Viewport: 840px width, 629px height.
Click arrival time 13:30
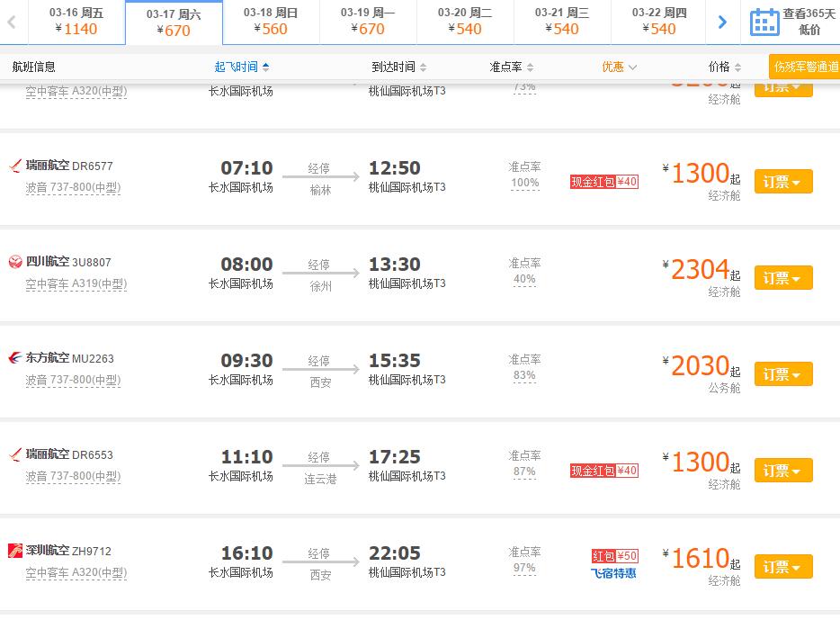pos(395,265)
